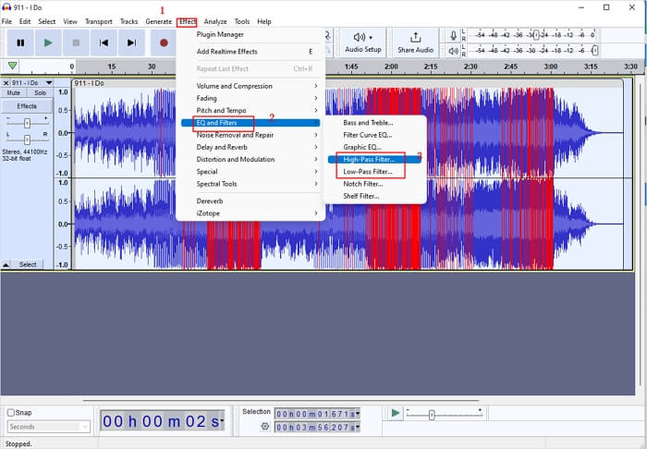Open the 911 - I Do track name dropdown

31,82
